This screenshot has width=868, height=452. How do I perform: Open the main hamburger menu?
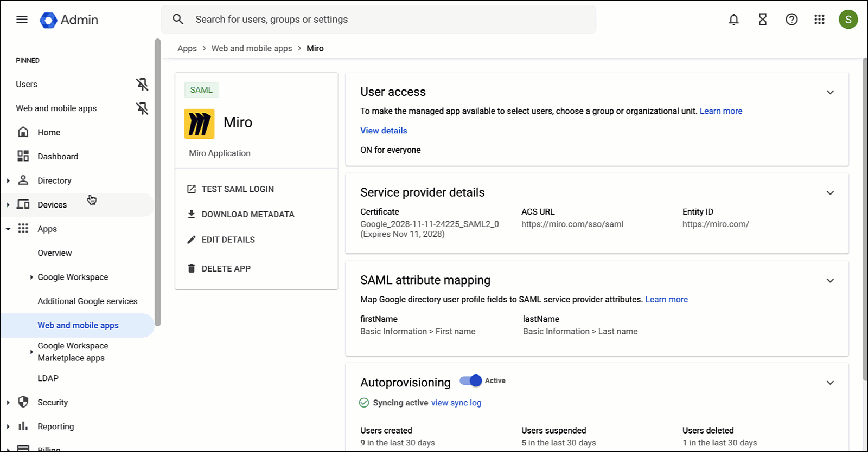tap(22, 20)
